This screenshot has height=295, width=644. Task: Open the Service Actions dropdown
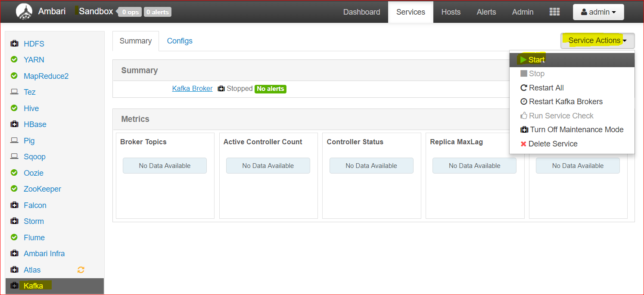coord(597,40)
